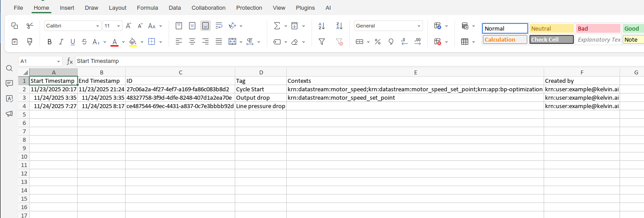Click the Copy icon in the toolbar
The width and height of the screenshot is (644, 218).
click(15, 26)
